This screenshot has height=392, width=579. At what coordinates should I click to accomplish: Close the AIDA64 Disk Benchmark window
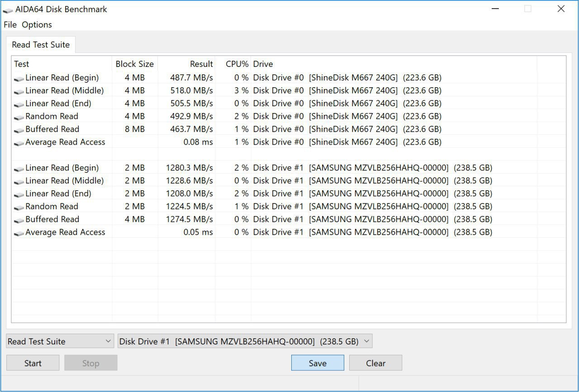click(561, 9)
